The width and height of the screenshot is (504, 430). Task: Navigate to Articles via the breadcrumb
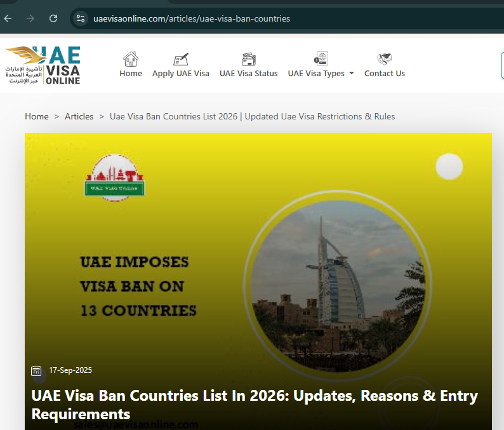pyautogui.click(x=79, y=116)
